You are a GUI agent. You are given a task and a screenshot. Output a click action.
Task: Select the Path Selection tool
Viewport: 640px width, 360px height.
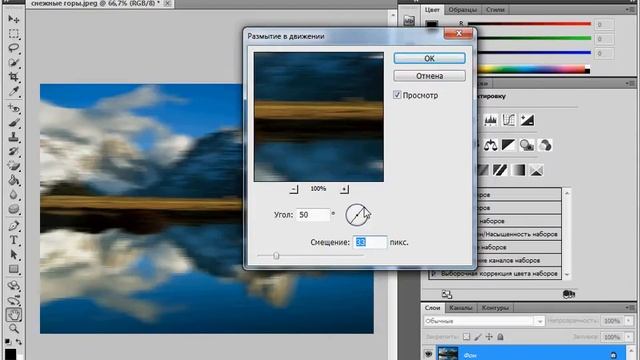[x=13, y=255]
